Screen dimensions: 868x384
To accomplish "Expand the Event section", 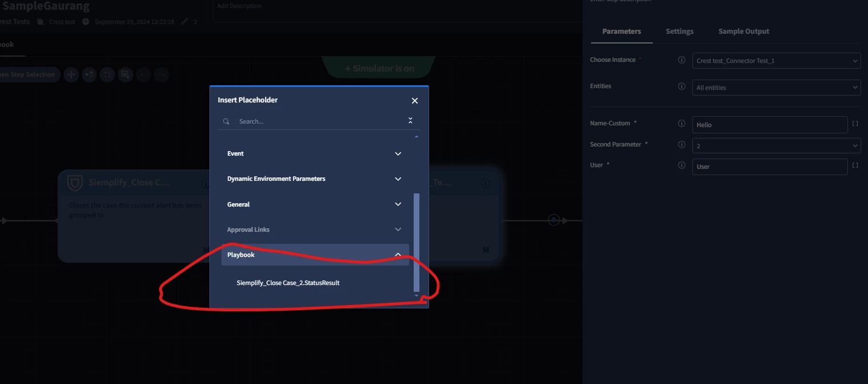I will point(315,153).
